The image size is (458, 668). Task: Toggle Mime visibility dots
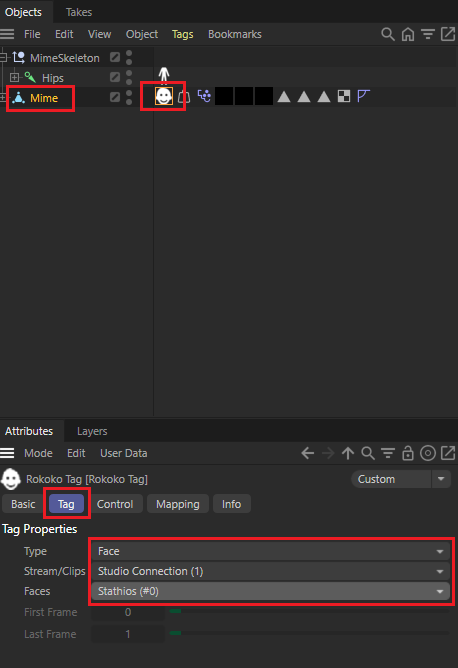tap(129, 98)
